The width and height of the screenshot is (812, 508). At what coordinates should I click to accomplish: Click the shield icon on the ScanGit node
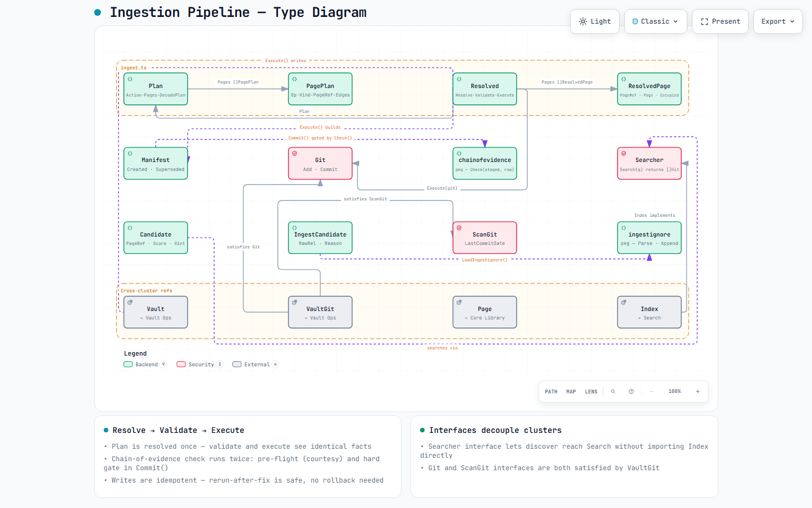[x=459, y=228]
